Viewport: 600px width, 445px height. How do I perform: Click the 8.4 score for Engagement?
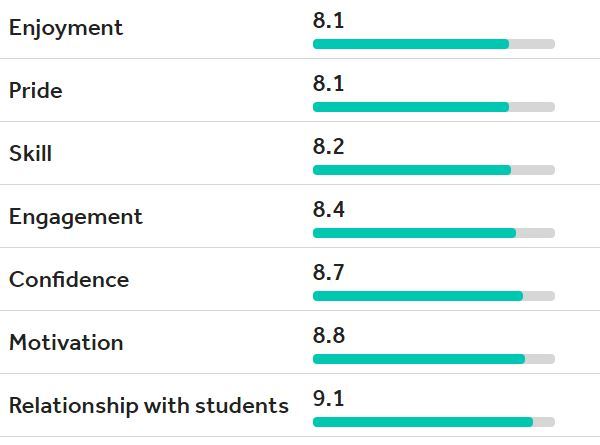(329, 210)
